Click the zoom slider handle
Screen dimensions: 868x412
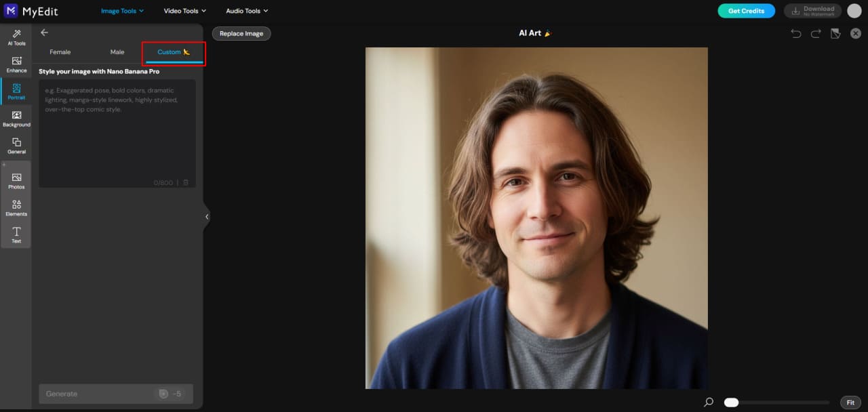[731, 403]
